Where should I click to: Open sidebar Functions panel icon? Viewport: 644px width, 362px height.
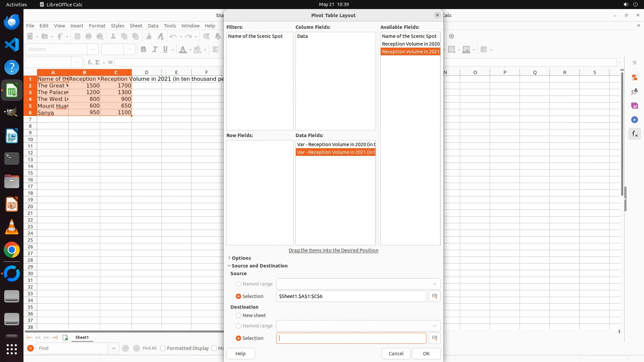(x=634, y=134)
